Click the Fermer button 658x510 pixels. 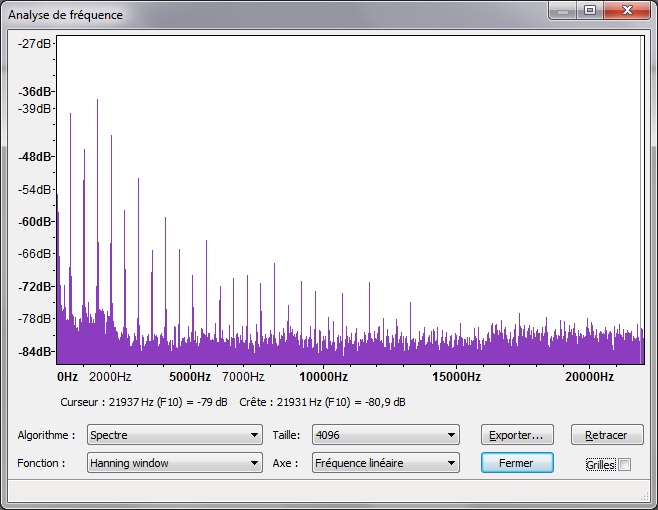517,463
